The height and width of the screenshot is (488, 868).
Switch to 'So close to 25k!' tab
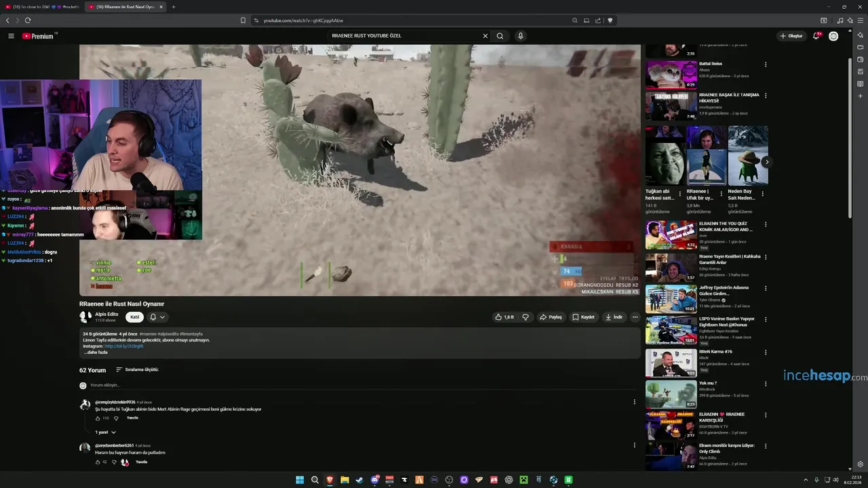[x=41, y=7]
